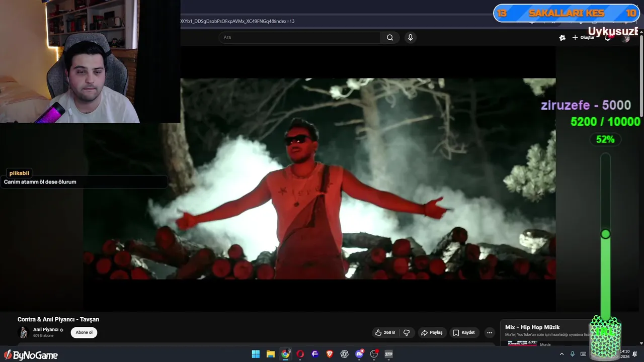Open the Oluştur create menu
Screen dimensions: 644x362
583,38
